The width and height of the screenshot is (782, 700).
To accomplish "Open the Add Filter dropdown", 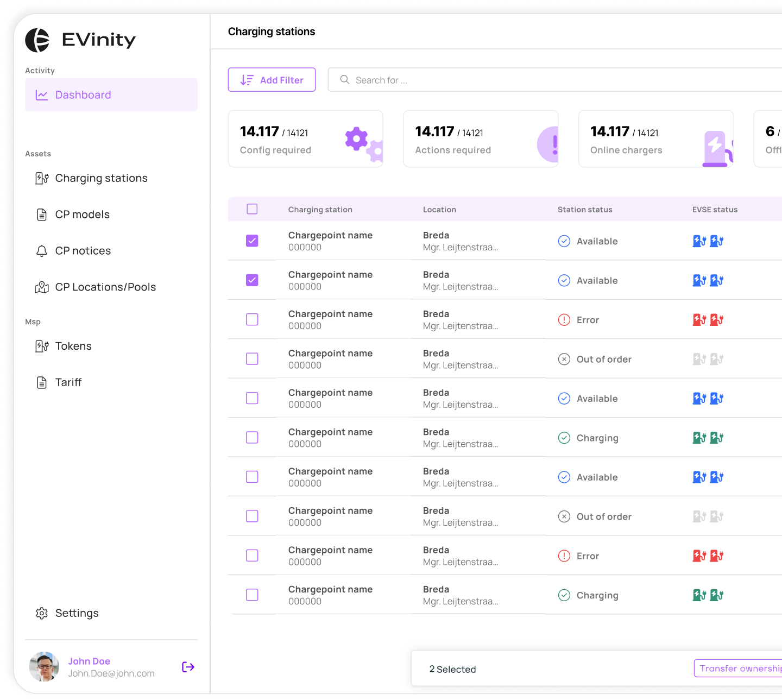I will [272, 79].
